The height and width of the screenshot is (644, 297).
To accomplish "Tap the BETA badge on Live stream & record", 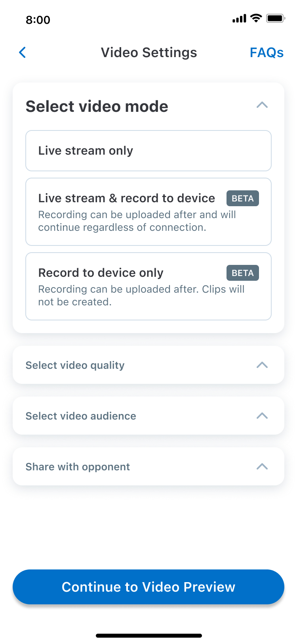I will pyautogui.click(x=242, y=198).
